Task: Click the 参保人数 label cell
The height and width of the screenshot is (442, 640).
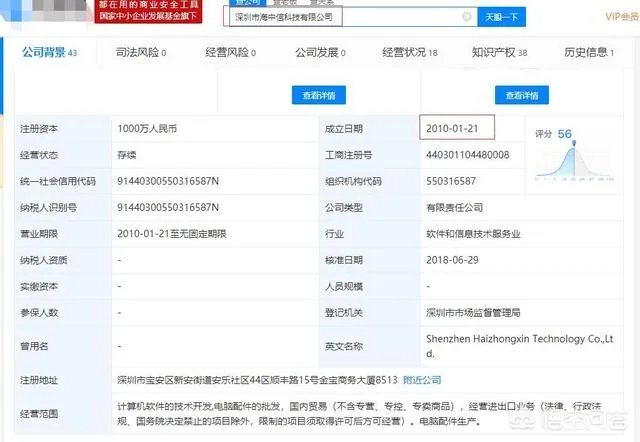Action: coord(63,313)
